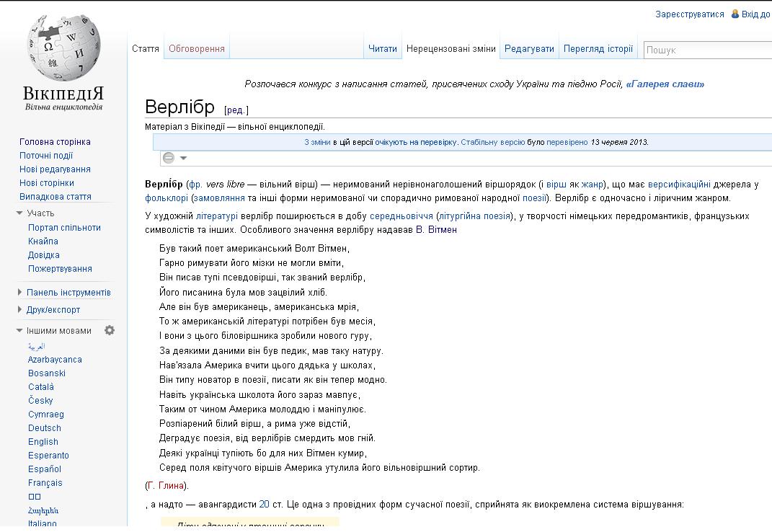Click the фр. link in the definition
Viewport: 772px width, 532px height.
tap(195, 185)
